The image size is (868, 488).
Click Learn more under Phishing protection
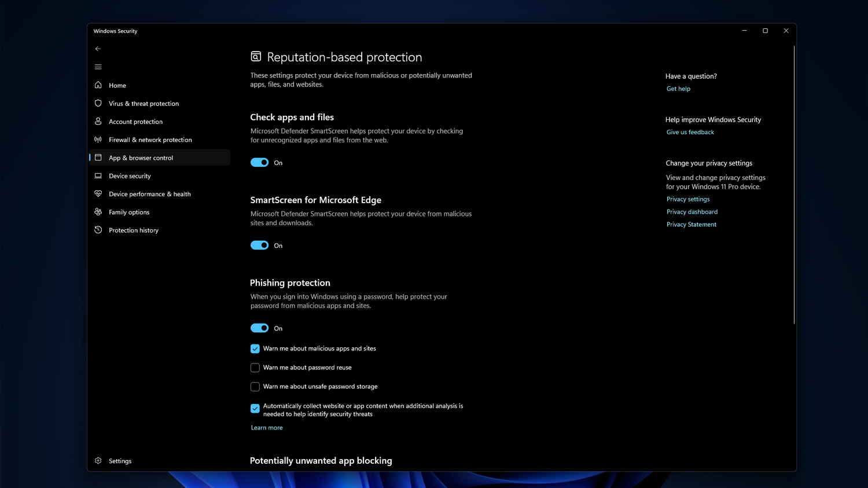click(x=267, y=428)
